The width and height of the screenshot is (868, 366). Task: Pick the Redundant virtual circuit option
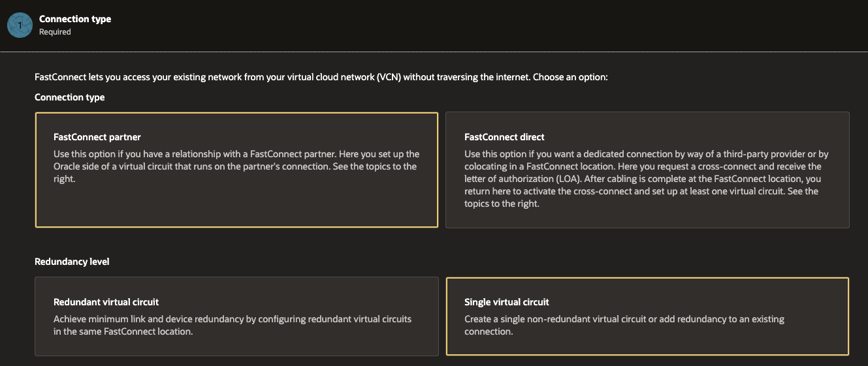point(236,316)
